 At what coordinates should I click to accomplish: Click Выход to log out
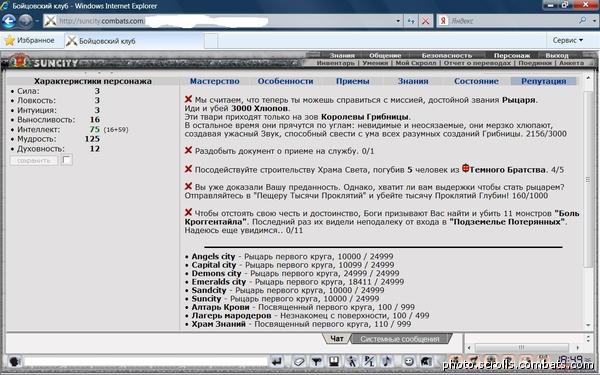pyautogui.click(x=557, y=55)
